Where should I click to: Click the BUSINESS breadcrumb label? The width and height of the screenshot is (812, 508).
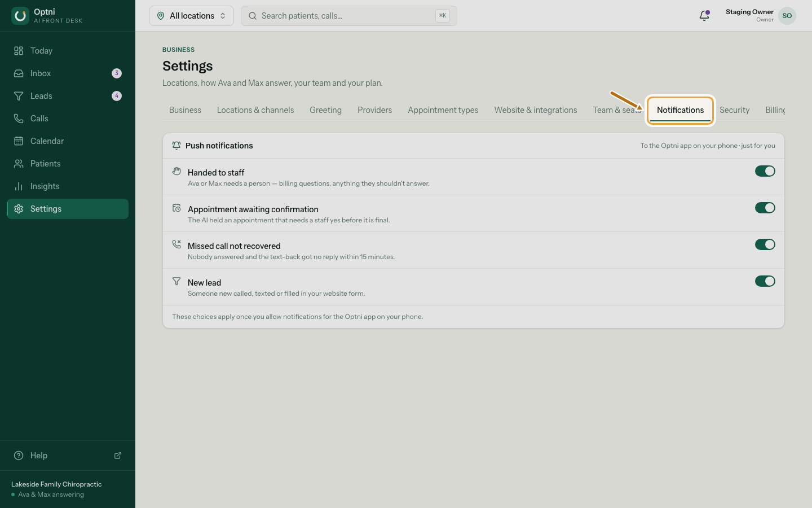click(178, 50)
